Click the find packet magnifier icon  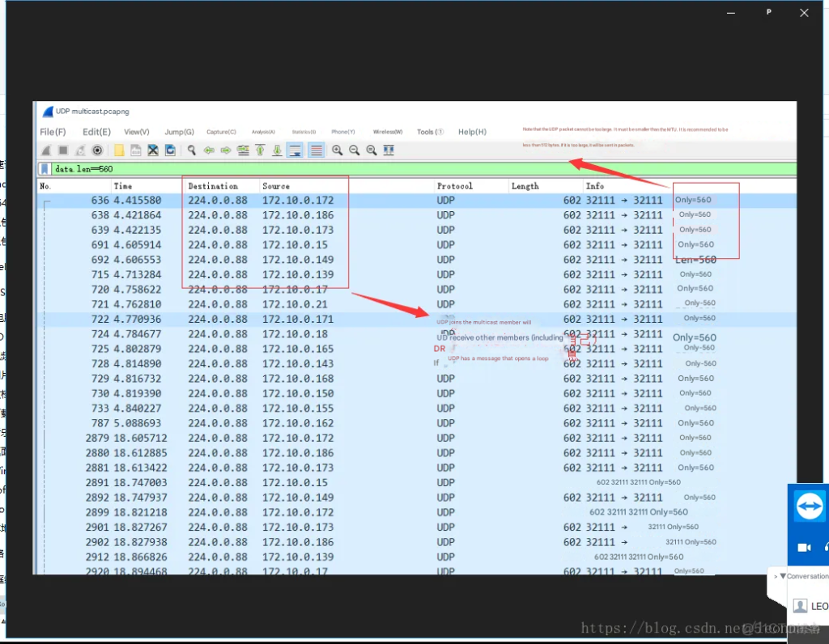tap(192, 150)
